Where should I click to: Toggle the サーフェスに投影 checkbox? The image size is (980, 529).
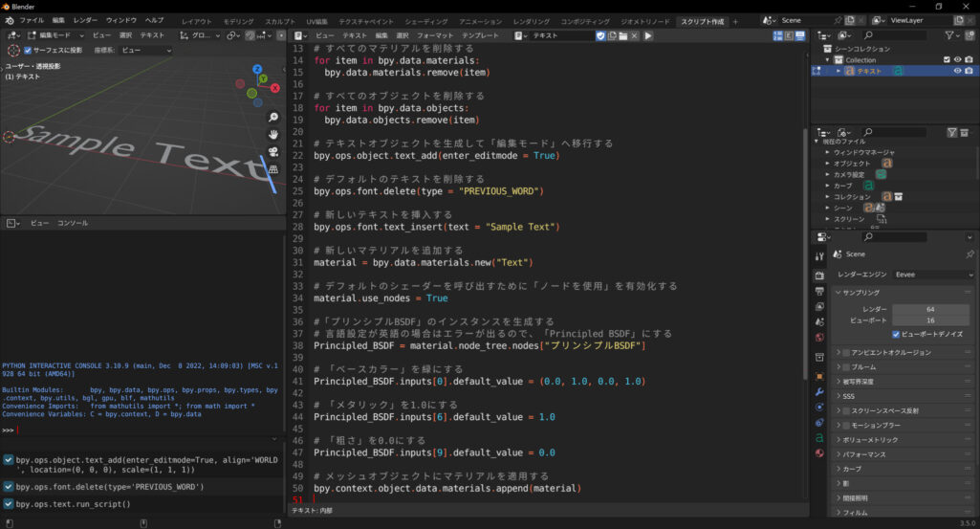28,50
